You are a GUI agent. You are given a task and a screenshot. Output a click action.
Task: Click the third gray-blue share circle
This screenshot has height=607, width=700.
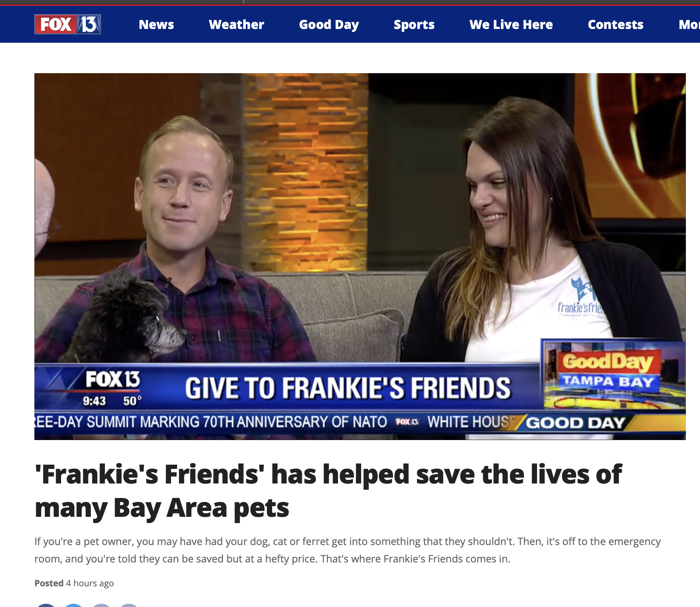click(x=101, y=605)
